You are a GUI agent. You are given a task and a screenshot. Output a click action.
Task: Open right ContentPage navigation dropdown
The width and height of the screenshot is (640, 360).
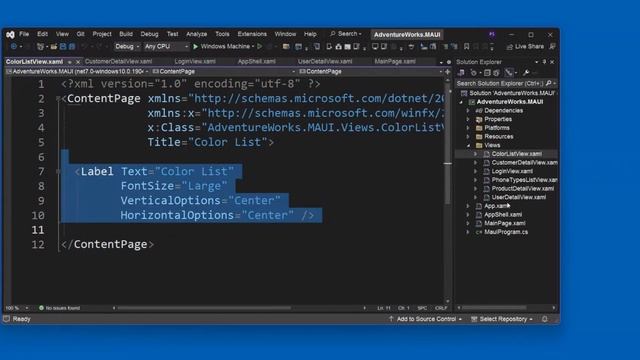(x=371, y=71)
